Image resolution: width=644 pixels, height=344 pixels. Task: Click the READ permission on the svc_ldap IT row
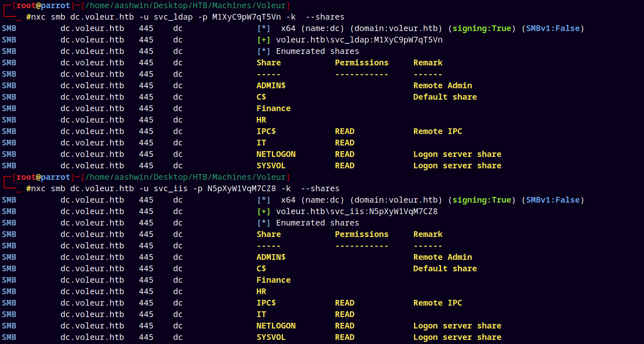tap(345, 143)
